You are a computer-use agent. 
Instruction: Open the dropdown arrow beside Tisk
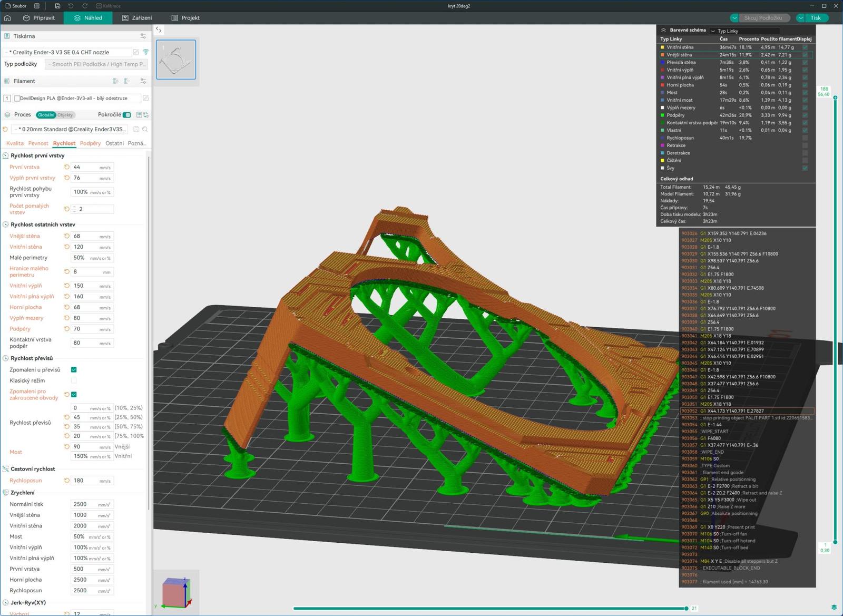[x=801, y=18]
